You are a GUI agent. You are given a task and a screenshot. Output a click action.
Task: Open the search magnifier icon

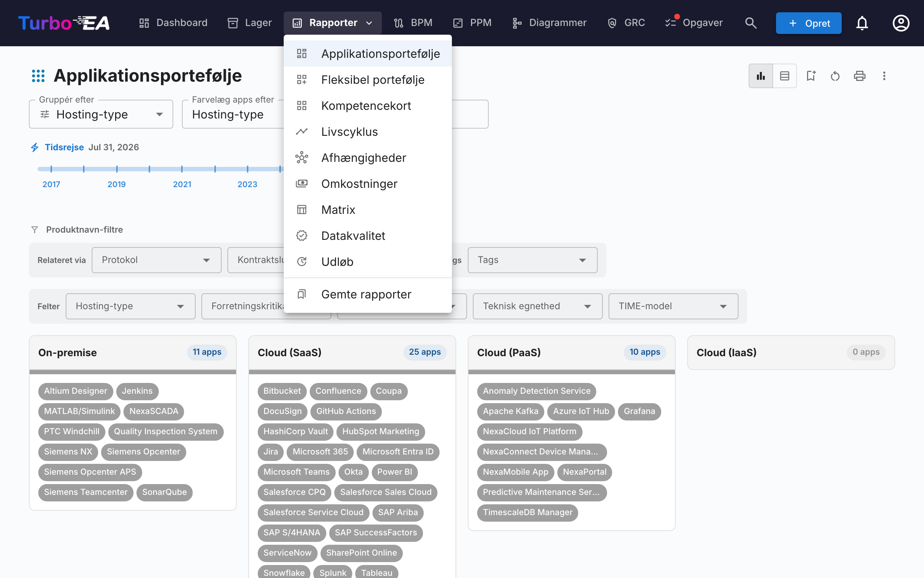[751, 23]
